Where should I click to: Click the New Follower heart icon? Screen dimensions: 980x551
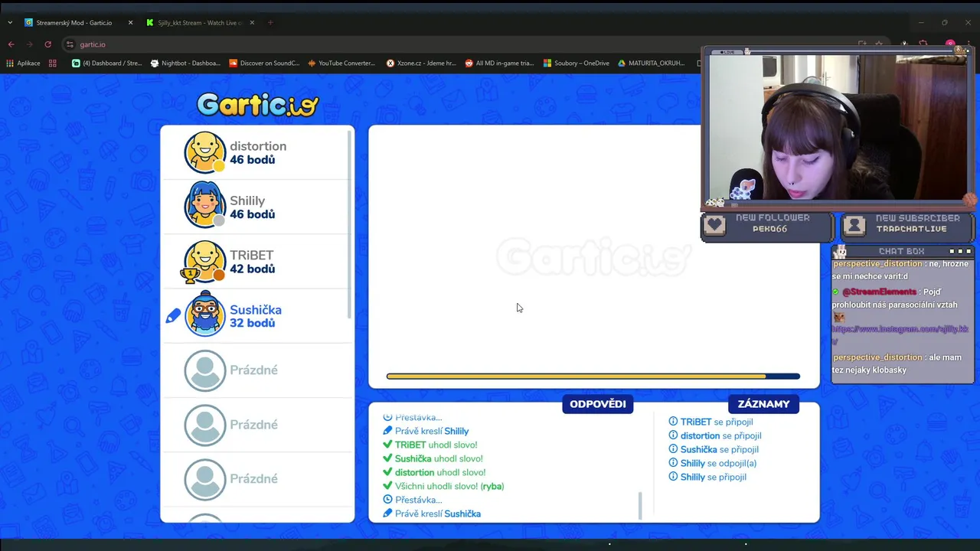point(714,225)
